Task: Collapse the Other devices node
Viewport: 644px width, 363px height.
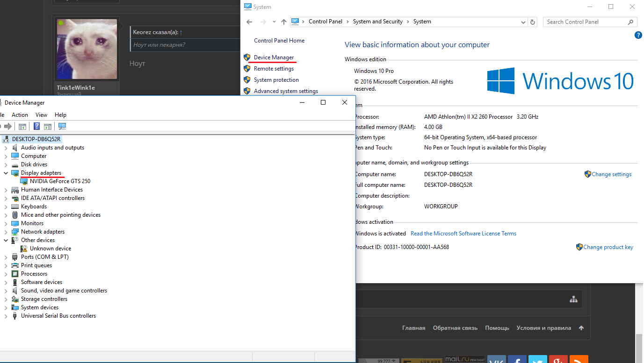Action: pos(6,240)
